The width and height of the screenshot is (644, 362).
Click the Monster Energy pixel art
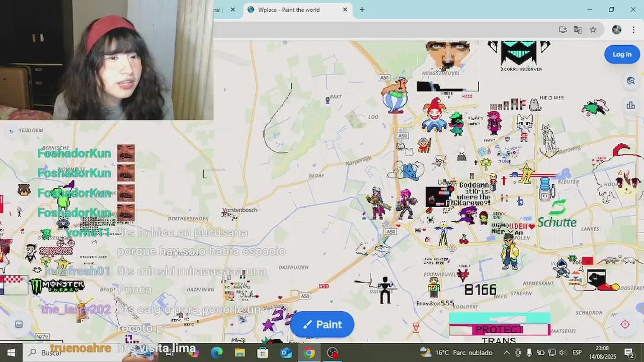tap(57, 286)
